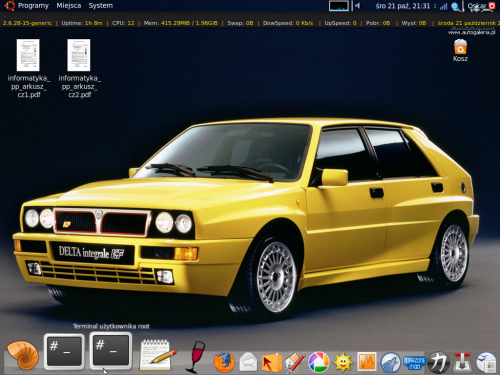Open the clock showing śro 21 paź, 21:31
Viewport: 500px width, 375px height.
coord(403,6)
